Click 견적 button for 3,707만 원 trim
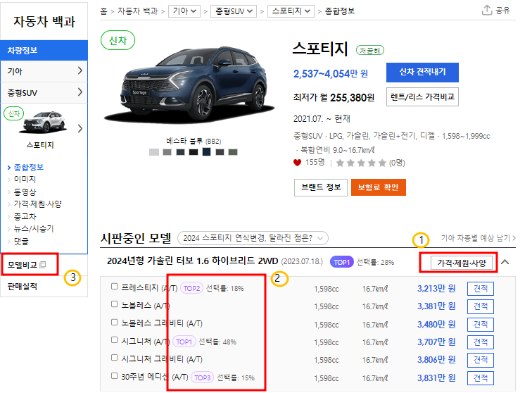532x393 pixels. 481,342
